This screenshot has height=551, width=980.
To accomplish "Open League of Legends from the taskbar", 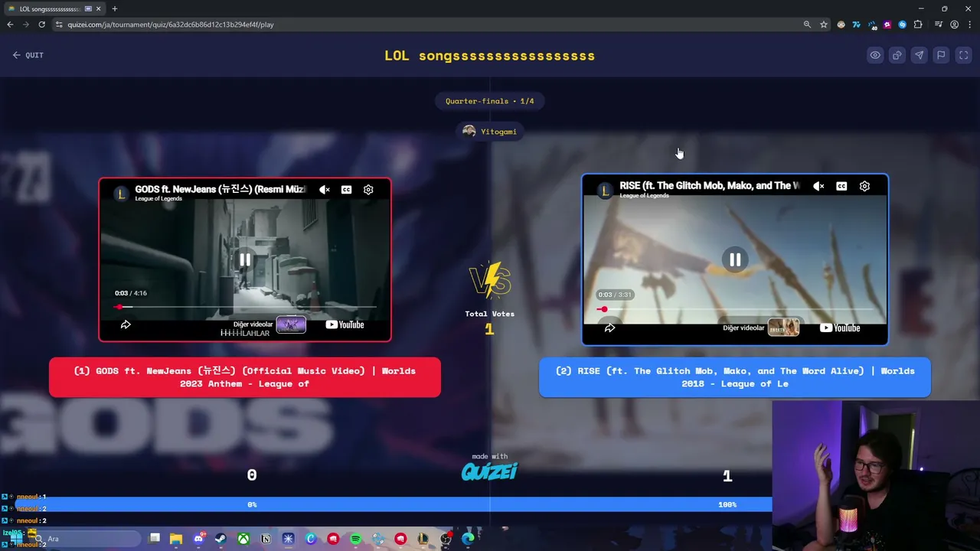I will (x=423, y=539).
